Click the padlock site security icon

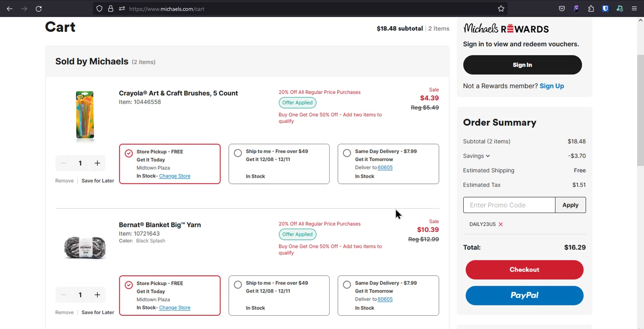click(x=111, y=9)
